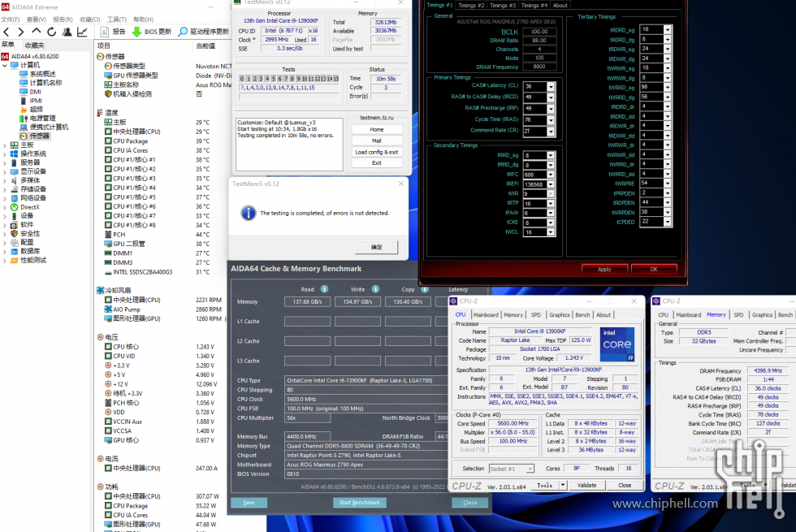This screenshot has height=532, width=796.
Task: Click Load config & exit in TestMem5
Action: point(377,152)
